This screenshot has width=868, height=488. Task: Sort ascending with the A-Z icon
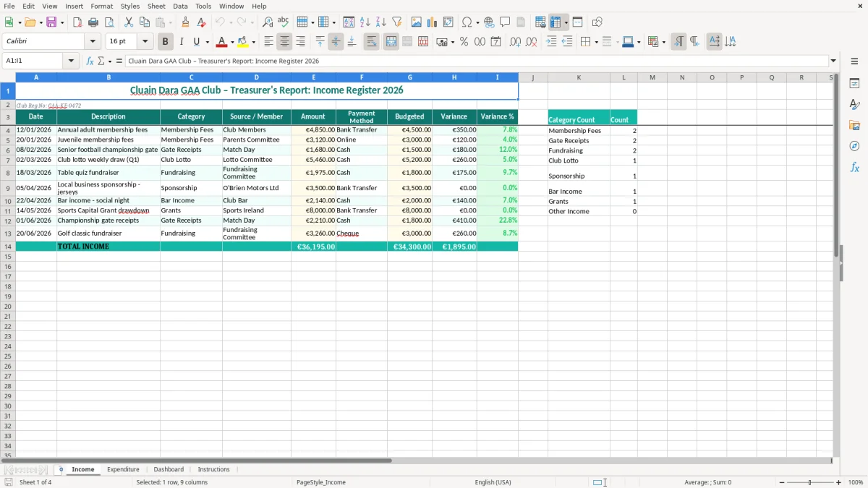(365, 22)
